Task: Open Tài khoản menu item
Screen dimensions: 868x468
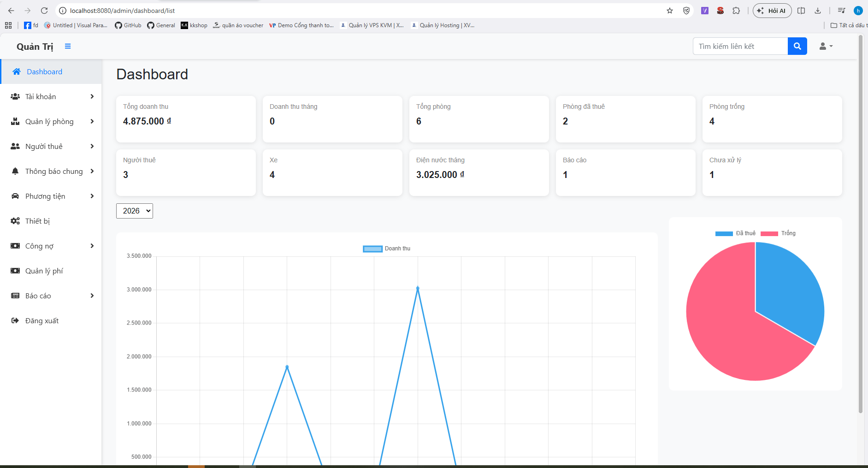Action: [51, 96]
